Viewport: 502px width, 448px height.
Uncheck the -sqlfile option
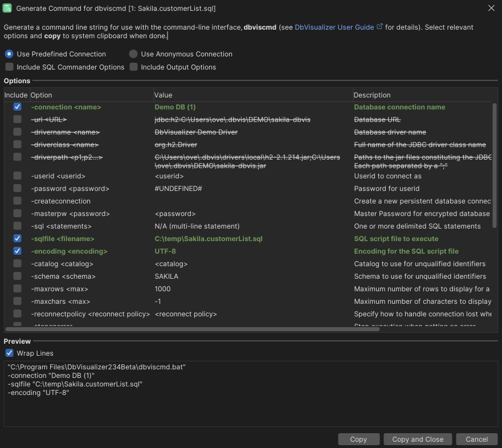point(17,238)
